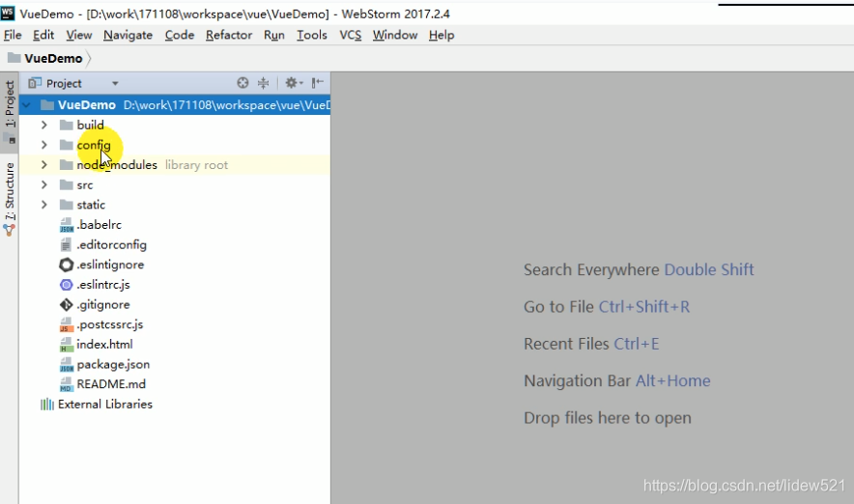
Task: Select the README.md file
Action: pos(111,384)
